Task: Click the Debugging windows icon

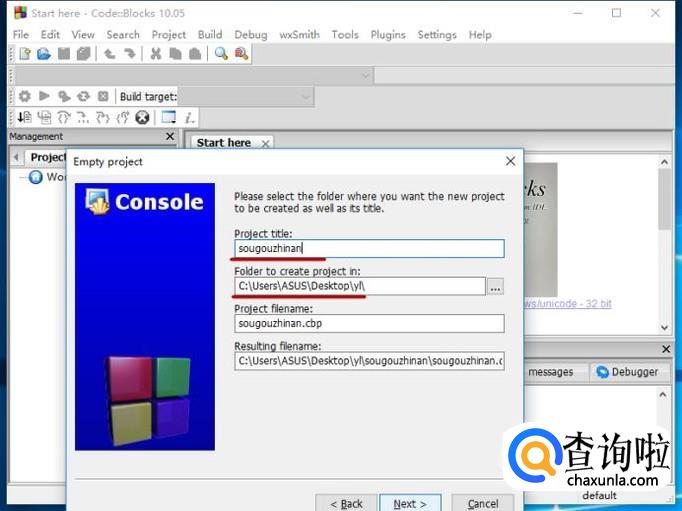Action: point(169,117)
